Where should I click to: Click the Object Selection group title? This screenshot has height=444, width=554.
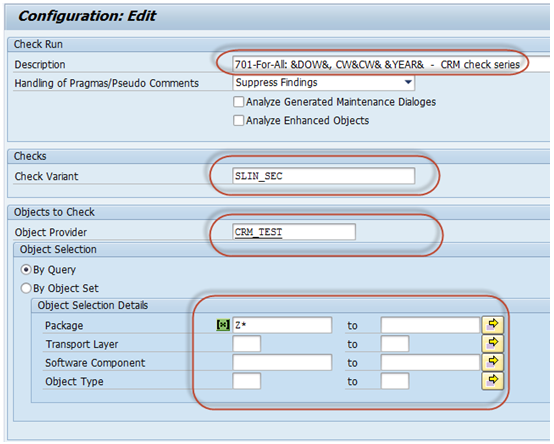coord(58,249)
